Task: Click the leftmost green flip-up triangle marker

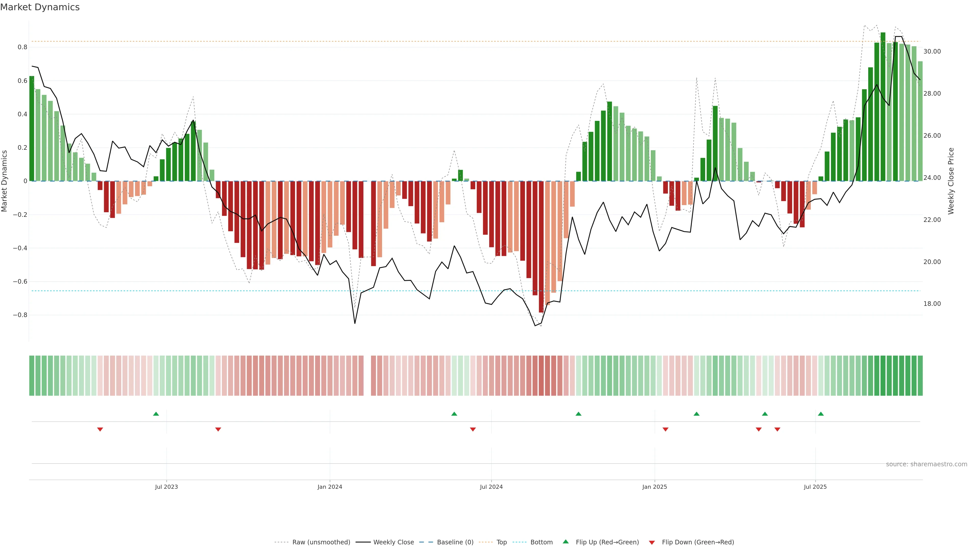Action: point(156,414)
